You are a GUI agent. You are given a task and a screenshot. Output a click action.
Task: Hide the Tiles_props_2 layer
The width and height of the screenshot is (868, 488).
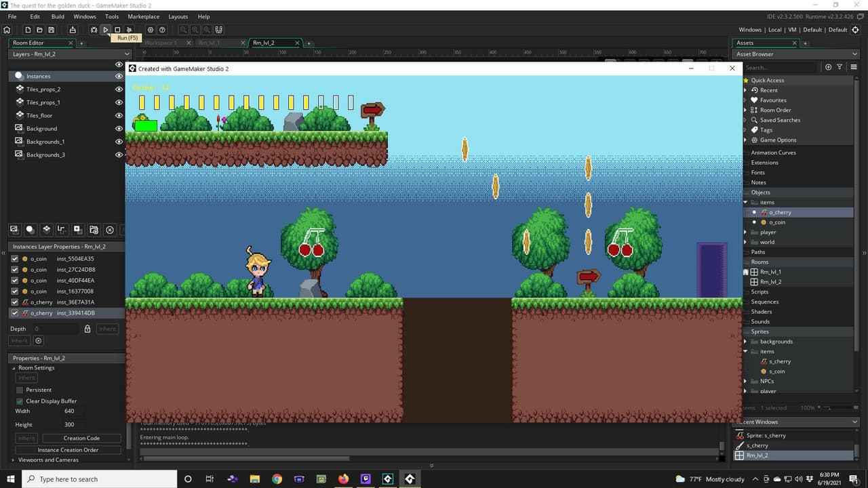coord(119,89)
